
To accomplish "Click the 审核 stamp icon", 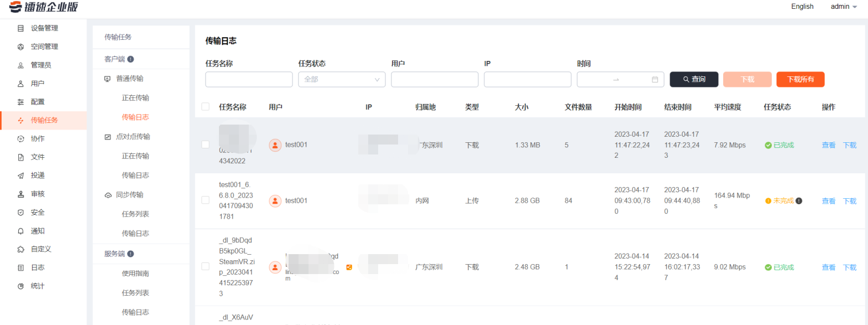I will pyautogui.click(x=20, y=194).
